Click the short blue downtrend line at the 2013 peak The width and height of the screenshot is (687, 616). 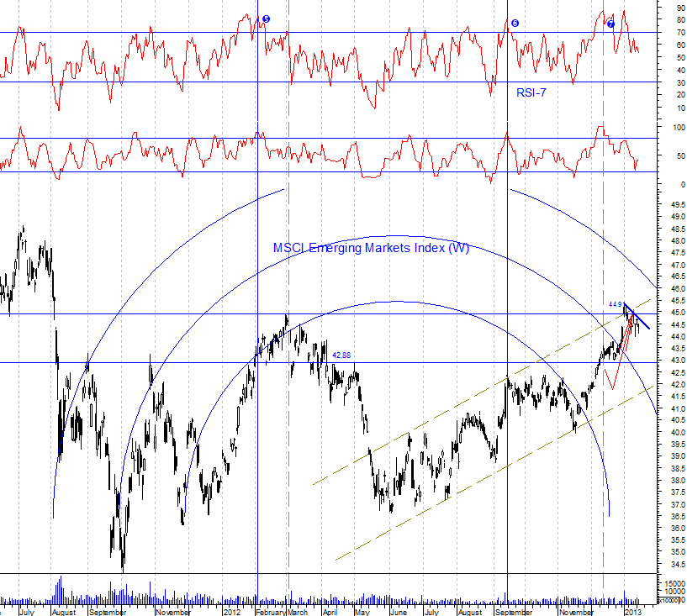click(637, 316)
